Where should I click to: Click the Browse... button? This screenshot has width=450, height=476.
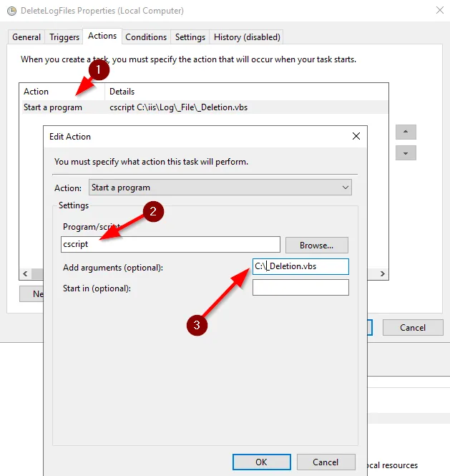[x=316, y=245]
